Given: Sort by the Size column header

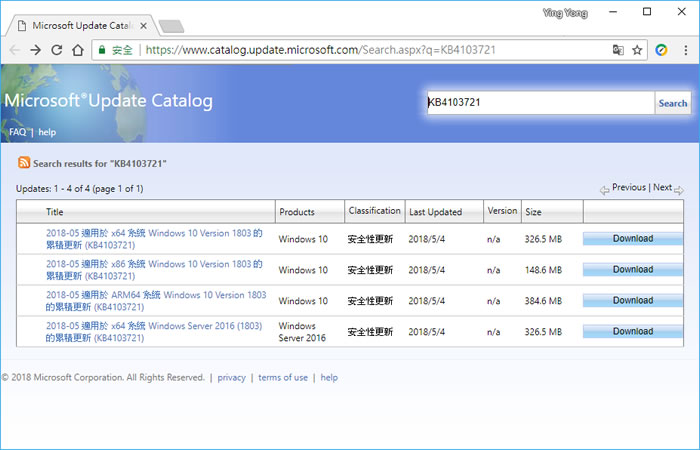Looking at the screenshot, I should (x=533, y=212).
